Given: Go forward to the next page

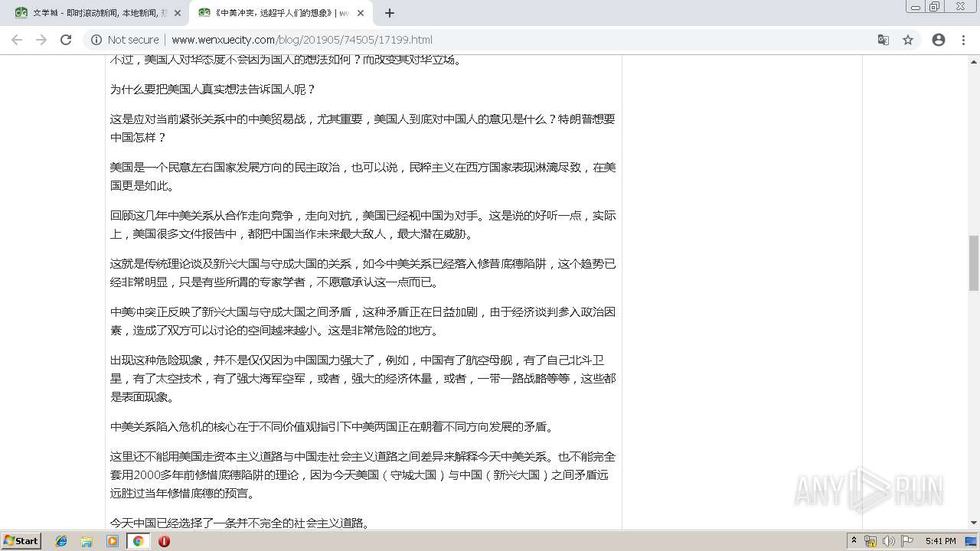Looking at the screenshot, I should 41,40.
